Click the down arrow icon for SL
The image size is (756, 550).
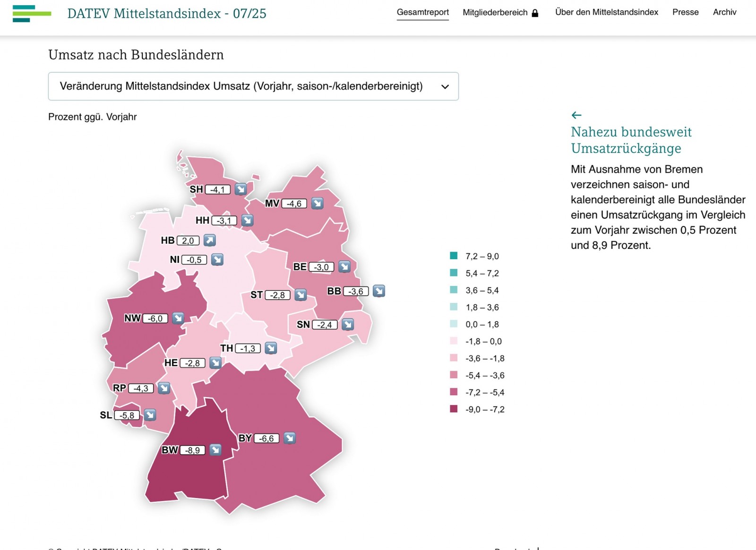150,415
